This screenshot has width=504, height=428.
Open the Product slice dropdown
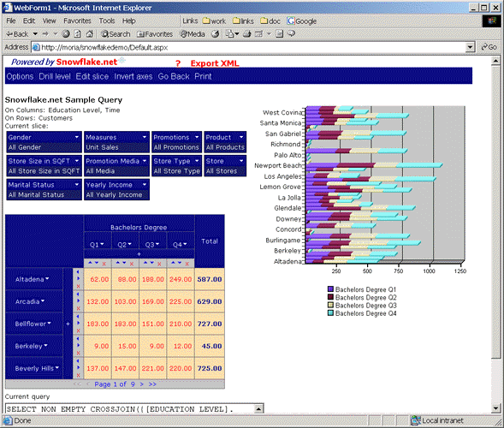click(x=241, y=137)
